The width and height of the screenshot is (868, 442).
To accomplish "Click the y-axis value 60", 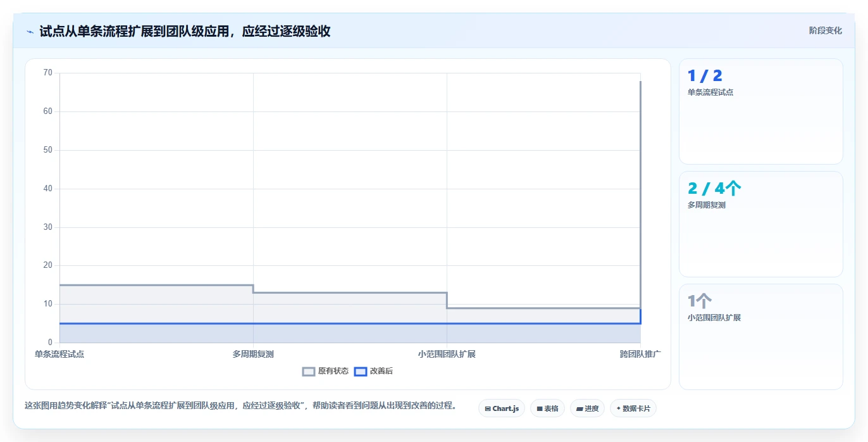I will pyautogui.click(x=47, y=111).
